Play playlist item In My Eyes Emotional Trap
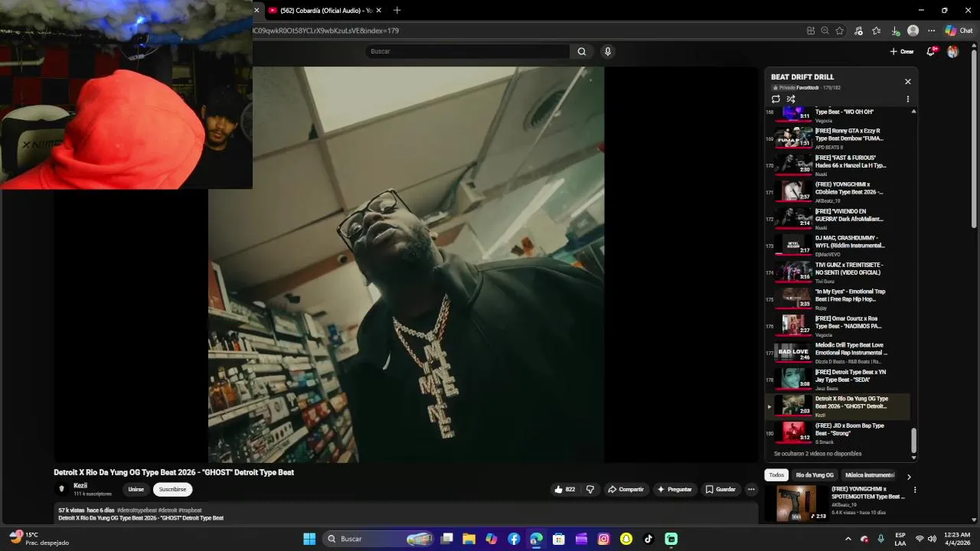 tap(839, 299)
